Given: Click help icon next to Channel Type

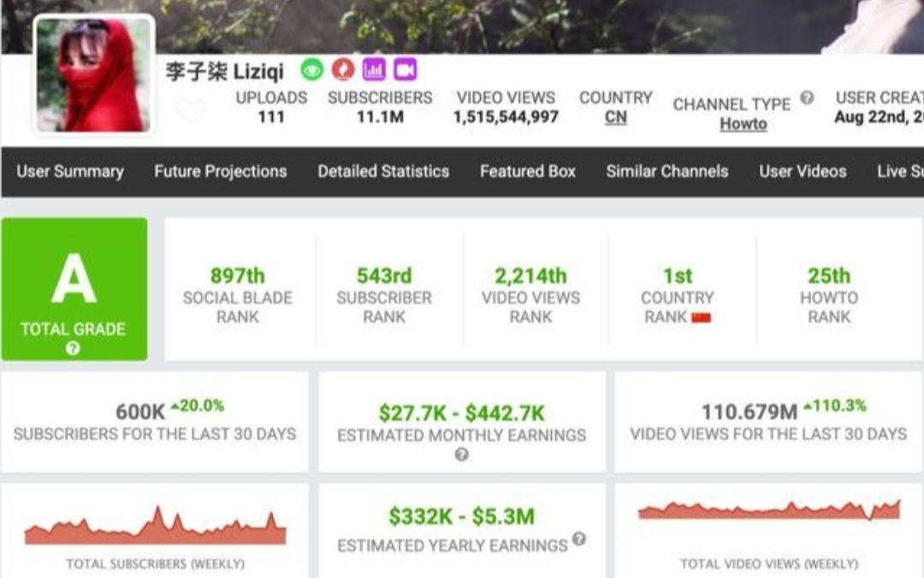Looking at the screenshot, I should click(808, 97).
